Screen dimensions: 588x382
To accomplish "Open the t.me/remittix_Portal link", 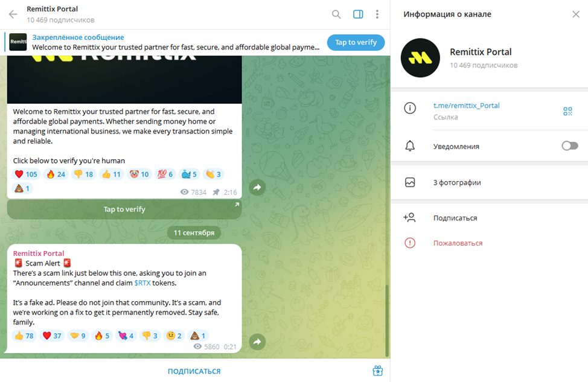I will 466,106.
